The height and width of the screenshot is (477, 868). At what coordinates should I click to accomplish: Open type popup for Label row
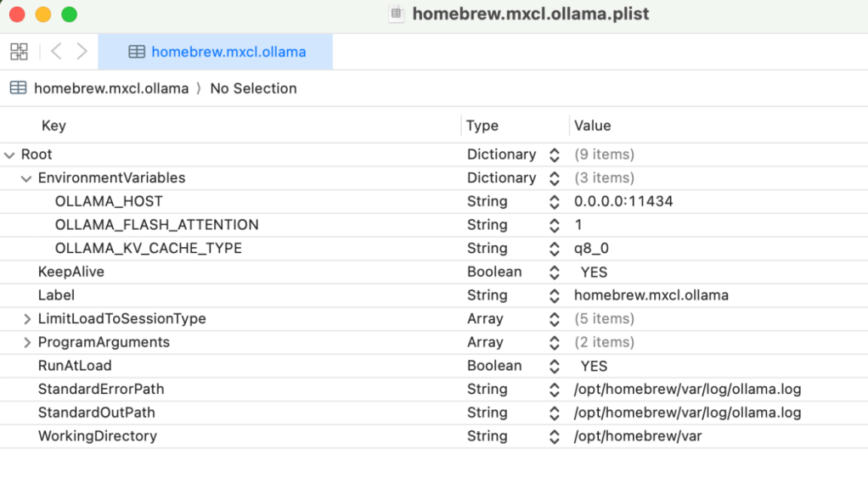click(x=555, y=295)
